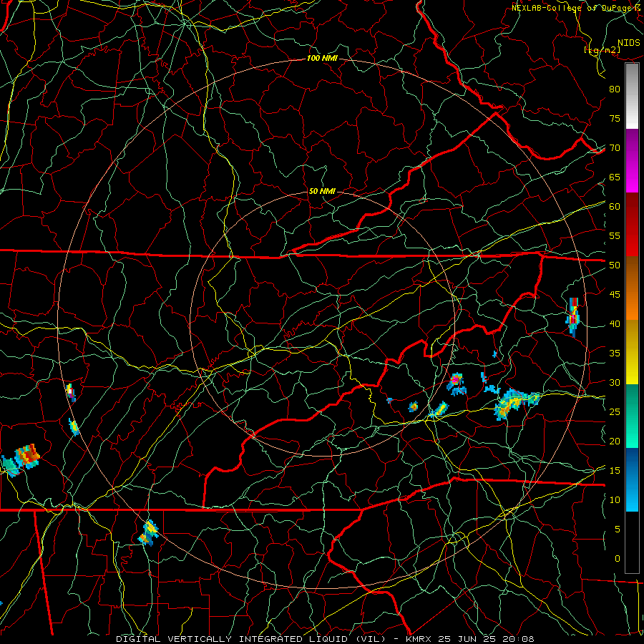Image resolution: width=644 pixels, height=644 pixels.
Task: Click the legend value 45
Action: click(x=615, y=295)
